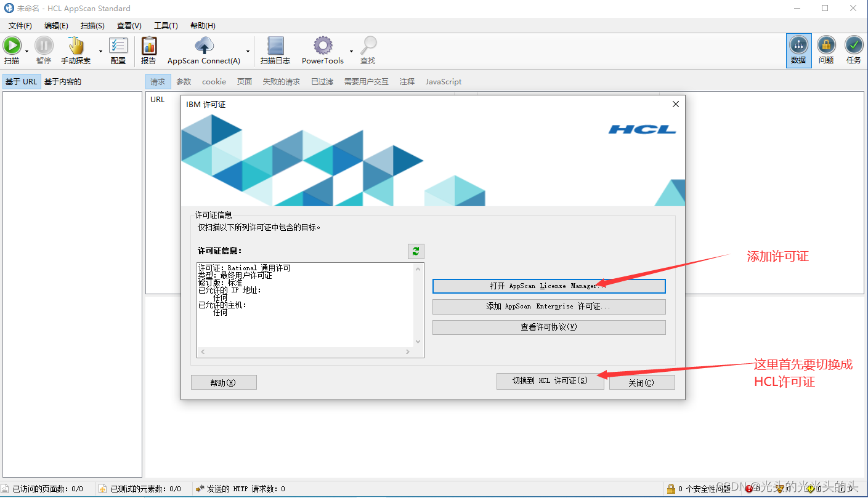The width and height of the screenshot is (868, 498).
Task: Switch to the cookie tab
Action: pyautogui.click(x=214, y=81)
